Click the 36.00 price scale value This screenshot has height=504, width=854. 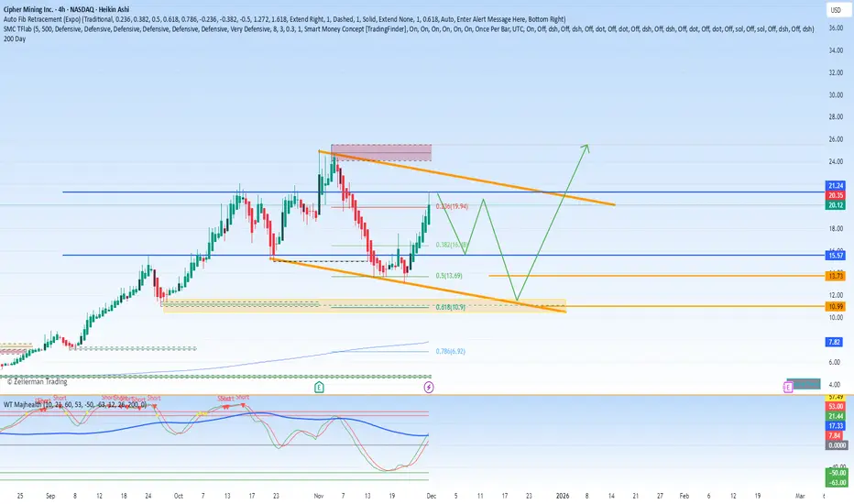coord(836,27)
